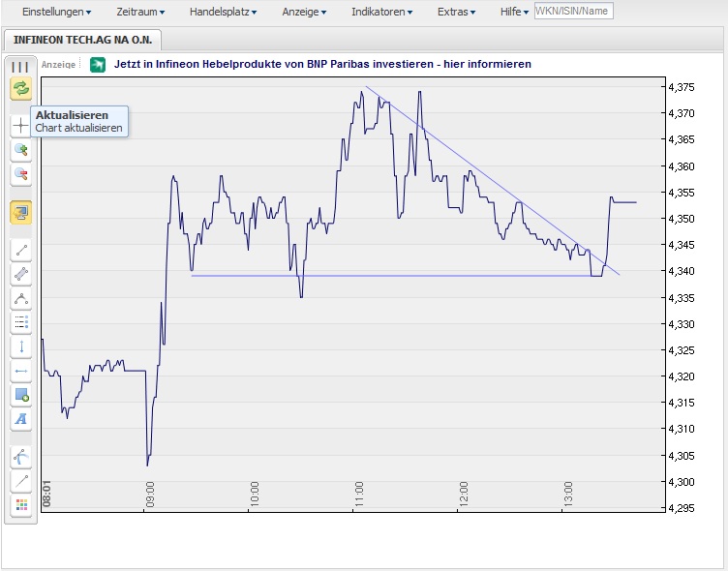Open the Einstellungen menu

(x=56, y=12)
